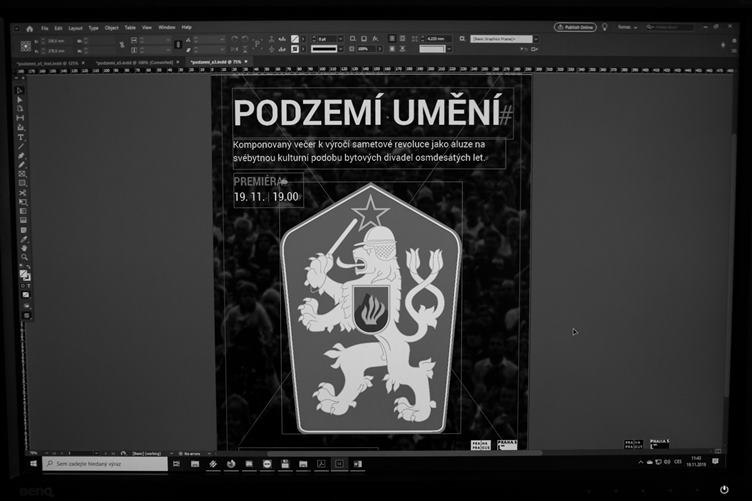Open the View menu
The image size is (752, 501).
pyautogui.click(x=147, y=28)
